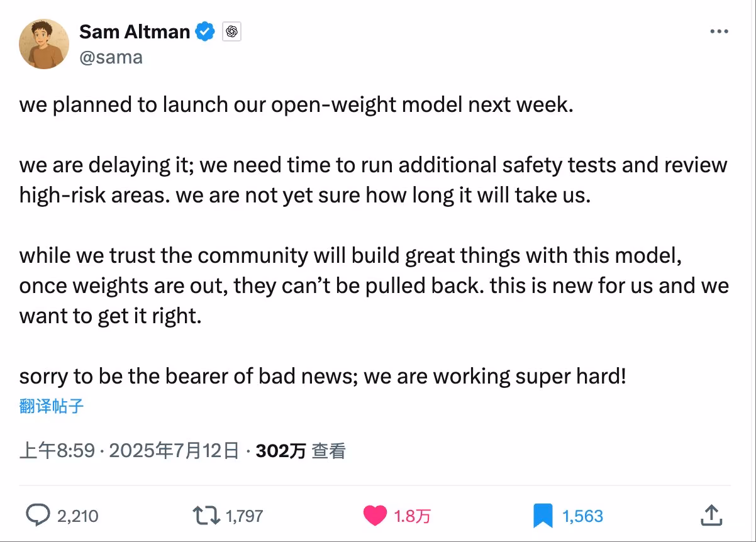View the 302万 查看 analytics
Image resolution: width=756 pixels, height=542 pixels.
point(301,451)
